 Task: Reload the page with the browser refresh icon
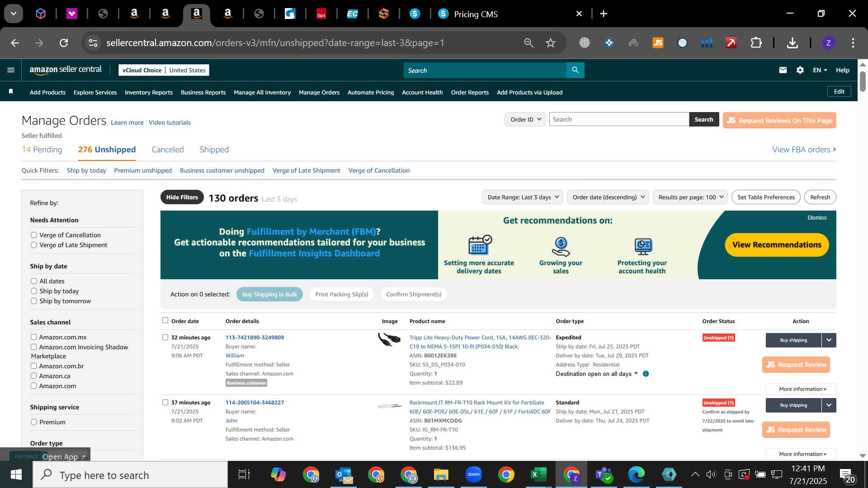64,43
